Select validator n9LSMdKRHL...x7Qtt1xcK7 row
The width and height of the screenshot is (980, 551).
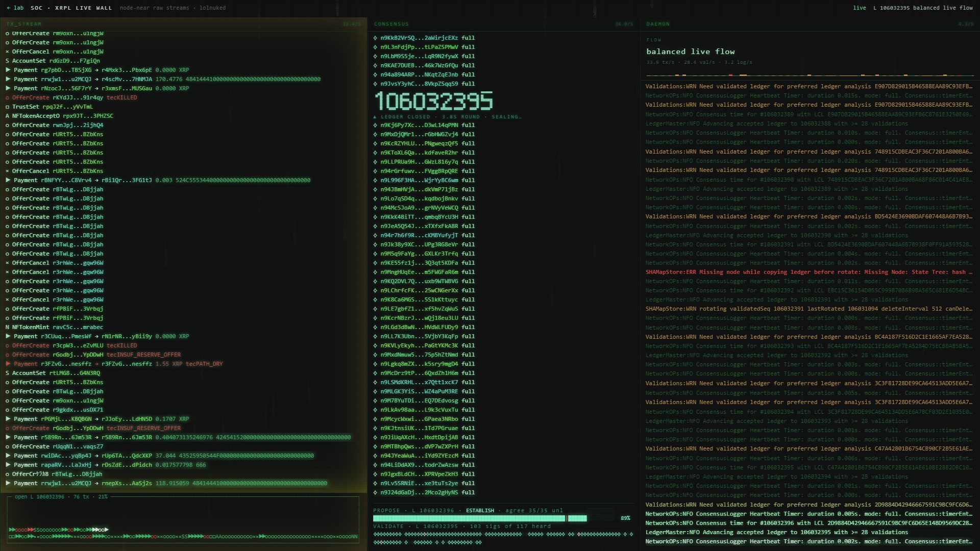click(503, 382)
